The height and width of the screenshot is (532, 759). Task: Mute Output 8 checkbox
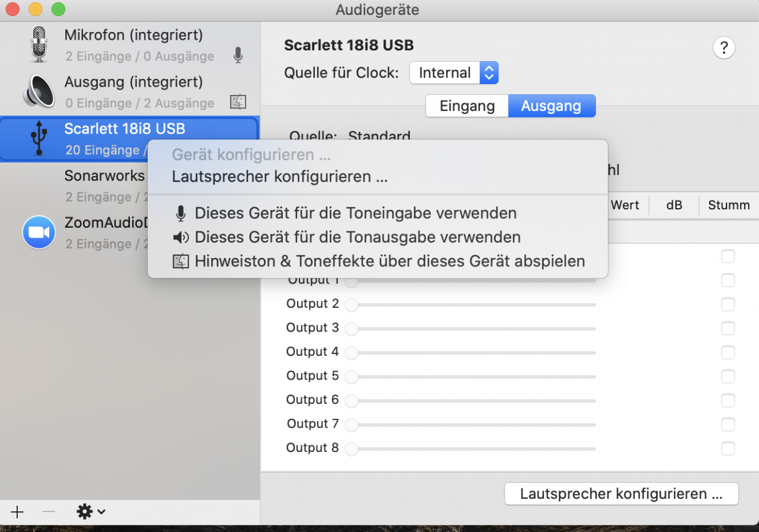[x=728, y=448]
